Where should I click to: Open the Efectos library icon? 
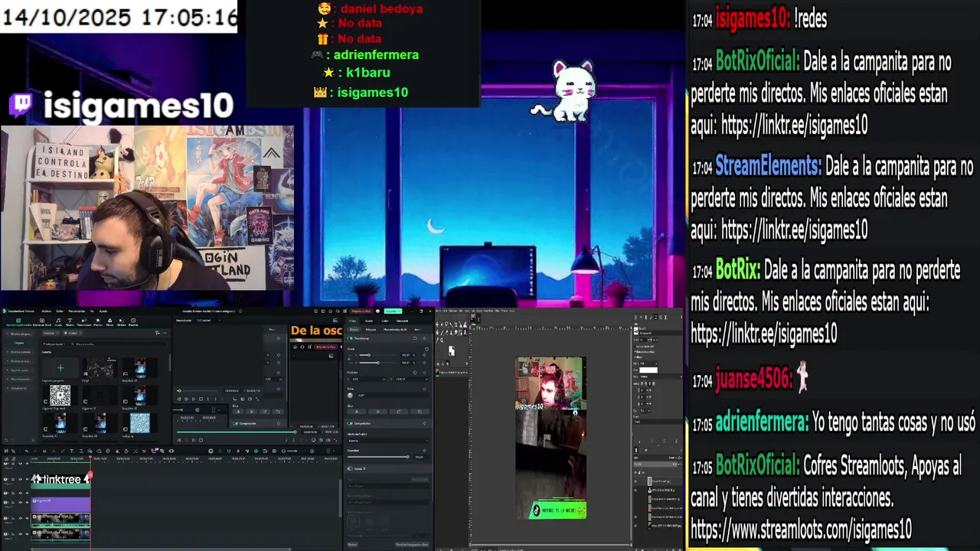click(x=98, y=322)
